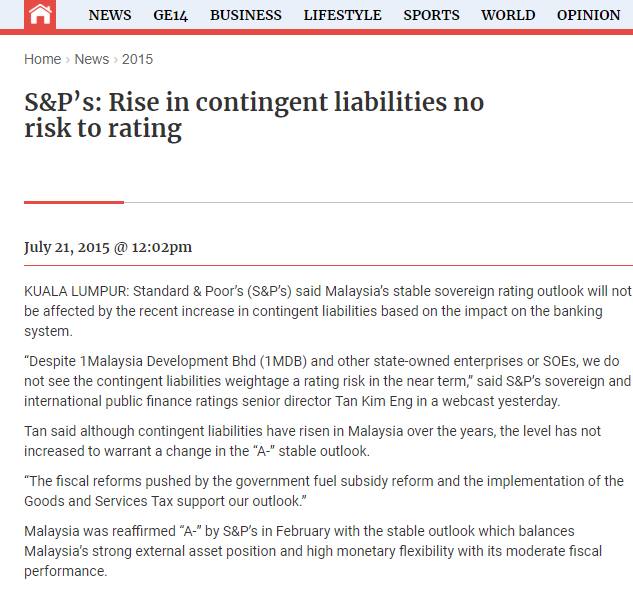
Task: Click the paragraph quoting 1MDB and SOEs
Action: tap(327, 381)
